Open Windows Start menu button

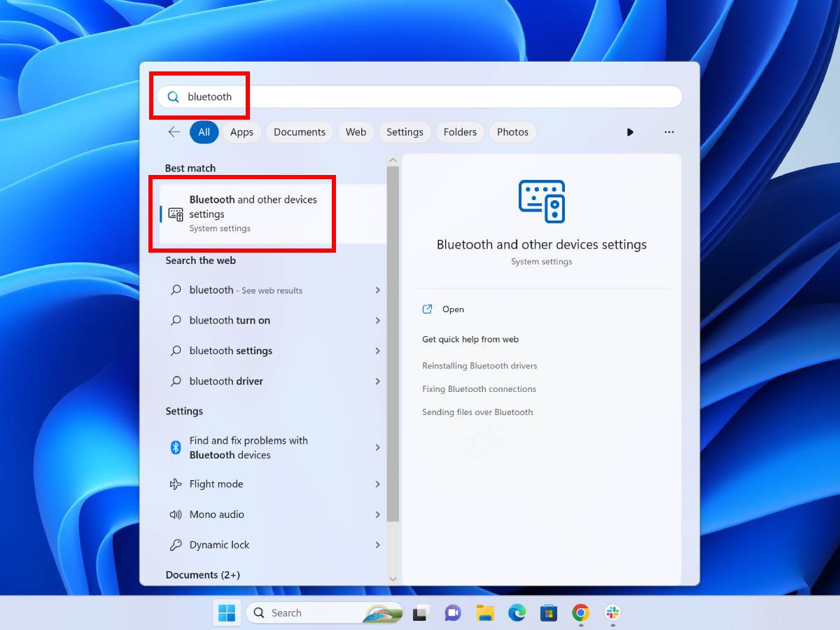pyautogui.click(x=227, y=613)
